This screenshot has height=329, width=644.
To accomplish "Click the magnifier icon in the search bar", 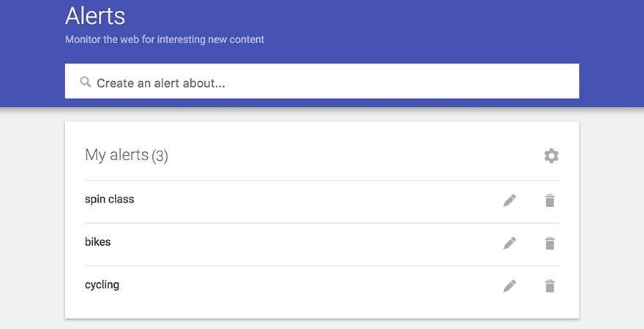I will [x=86, y=82].
